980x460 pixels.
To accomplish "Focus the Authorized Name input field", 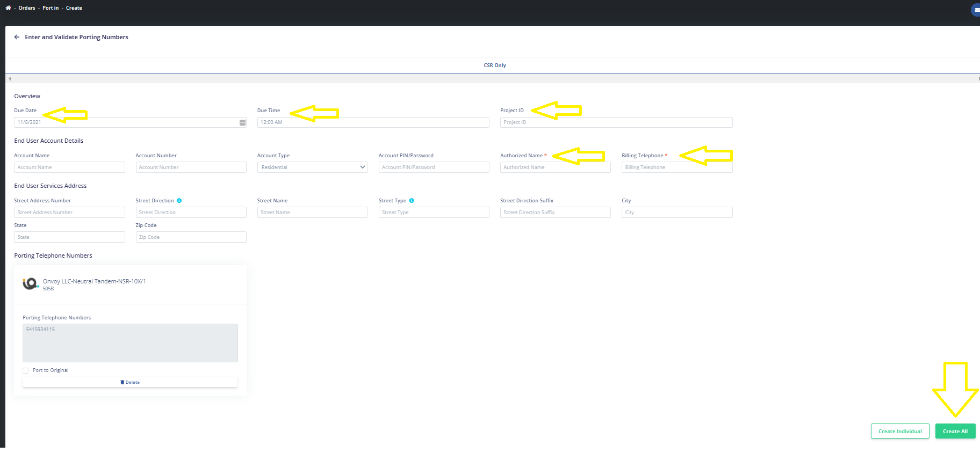I will click(x=555, y=167).
